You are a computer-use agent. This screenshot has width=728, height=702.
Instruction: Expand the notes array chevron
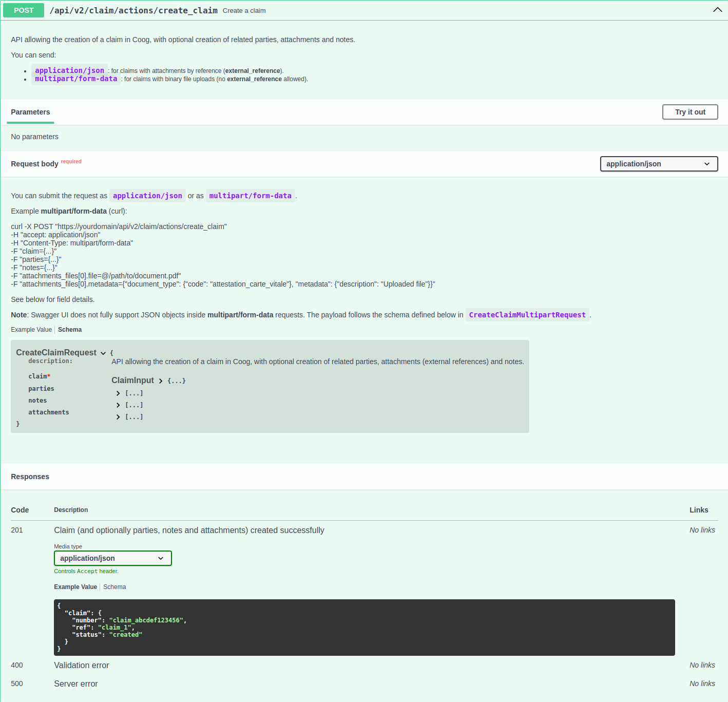(118, 405)
